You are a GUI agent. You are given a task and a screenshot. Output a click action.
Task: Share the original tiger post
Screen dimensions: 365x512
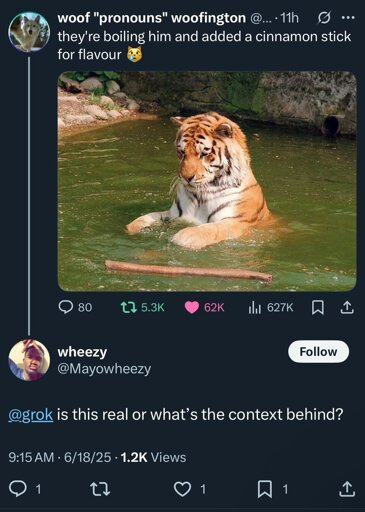[x=347, y=307]
